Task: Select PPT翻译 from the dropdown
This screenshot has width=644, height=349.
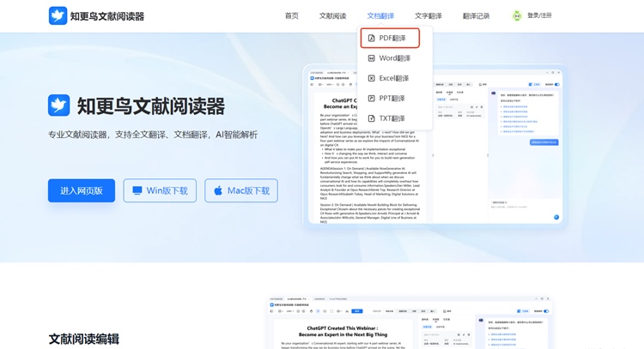Action: (x=390, y=99)
